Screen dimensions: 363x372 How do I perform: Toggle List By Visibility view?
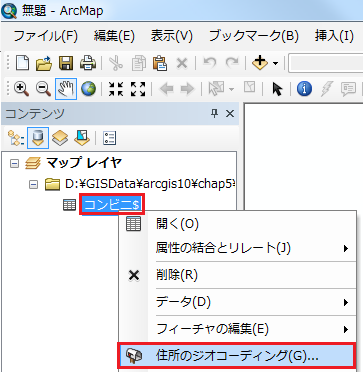click(x=60, y=137)
